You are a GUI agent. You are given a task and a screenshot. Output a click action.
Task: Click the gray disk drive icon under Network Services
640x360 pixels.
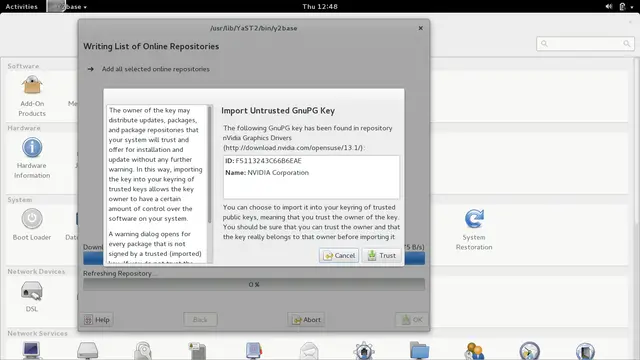pyautogui.click(x=87, y=351)
